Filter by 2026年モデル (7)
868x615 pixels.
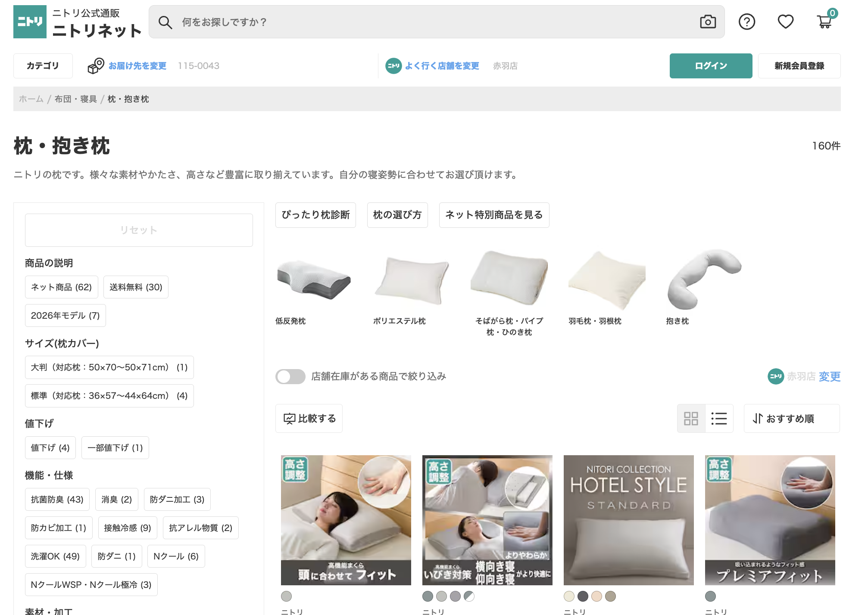coord(65,316)
